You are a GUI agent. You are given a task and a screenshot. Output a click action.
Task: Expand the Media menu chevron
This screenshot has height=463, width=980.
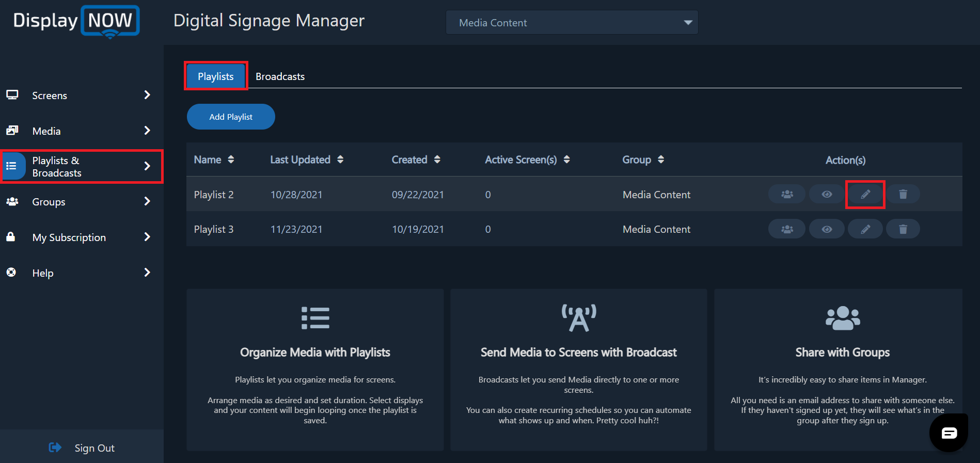tap(147, 131)
